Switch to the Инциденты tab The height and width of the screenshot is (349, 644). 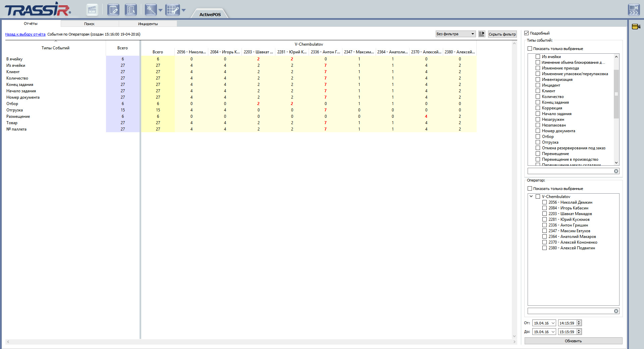148,24
